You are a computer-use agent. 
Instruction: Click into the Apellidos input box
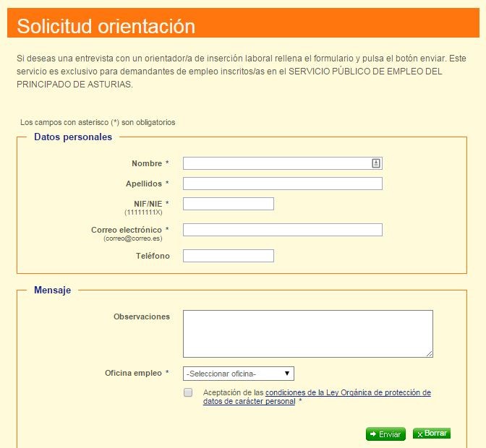[x=282, y=184]
